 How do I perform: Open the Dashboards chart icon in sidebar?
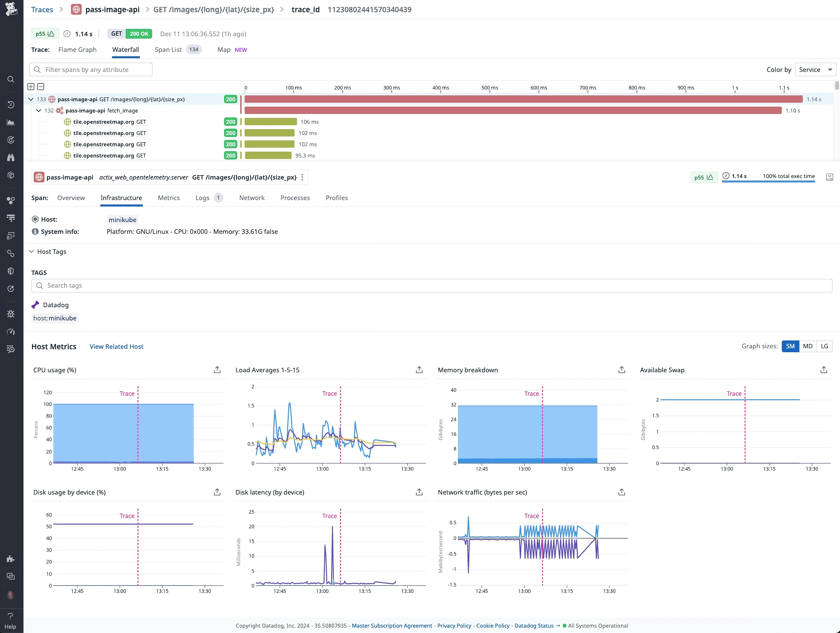[x=11, y=122]
